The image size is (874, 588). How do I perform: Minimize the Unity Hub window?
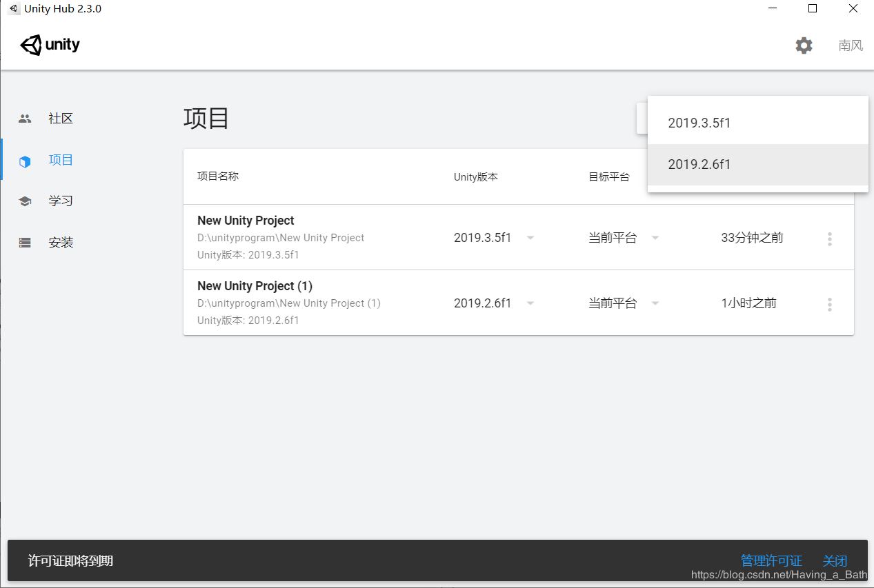[774, 9]
